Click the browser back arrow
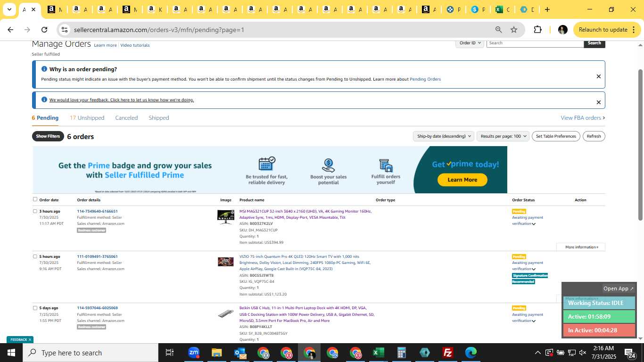Image resolution: width=644 pixels, height=362 pixels. [10, 30]
